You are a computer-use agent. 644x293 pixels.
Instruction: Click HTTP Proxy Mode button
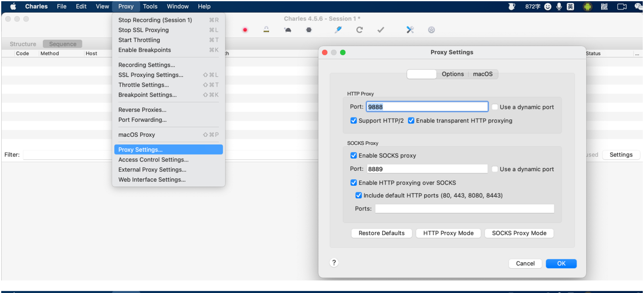coord(448,233)
